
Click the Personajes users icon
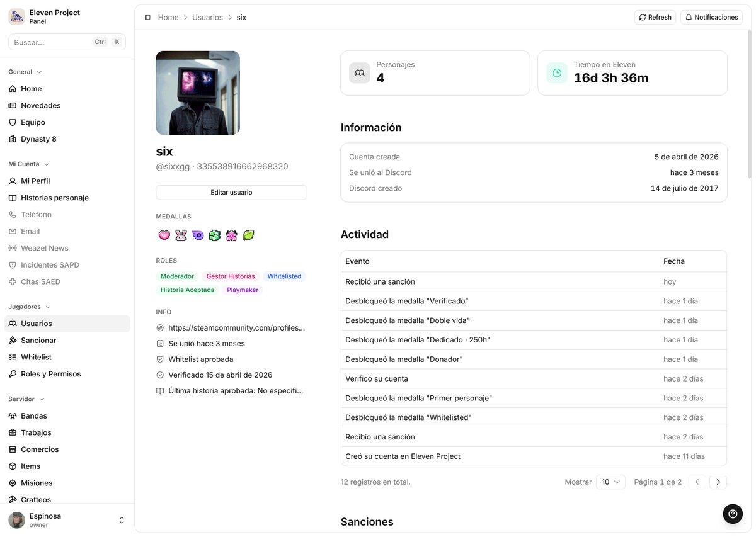pyautogui.click(x=360, y=73)
